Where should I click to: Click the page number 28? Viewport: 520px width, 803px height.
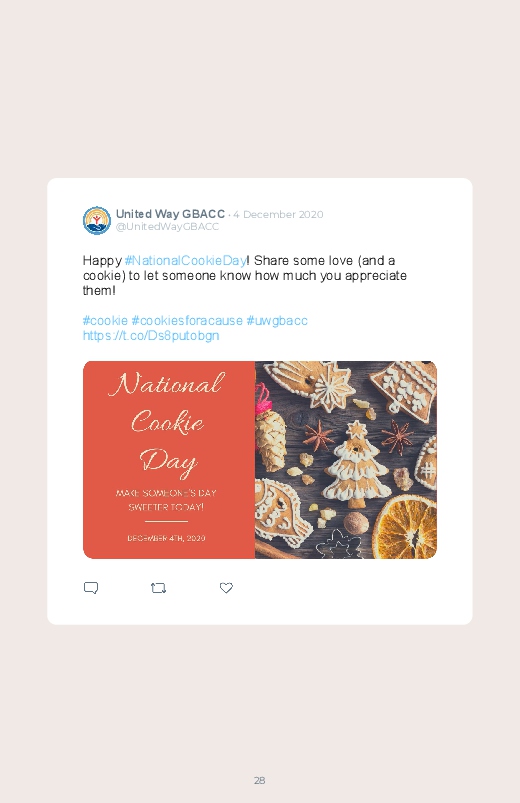259,780
